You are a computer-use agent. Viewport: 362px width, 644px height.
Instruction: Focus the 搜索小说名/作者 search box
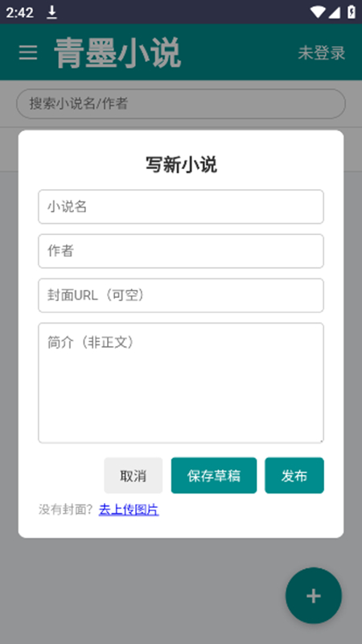coord(181,104)
